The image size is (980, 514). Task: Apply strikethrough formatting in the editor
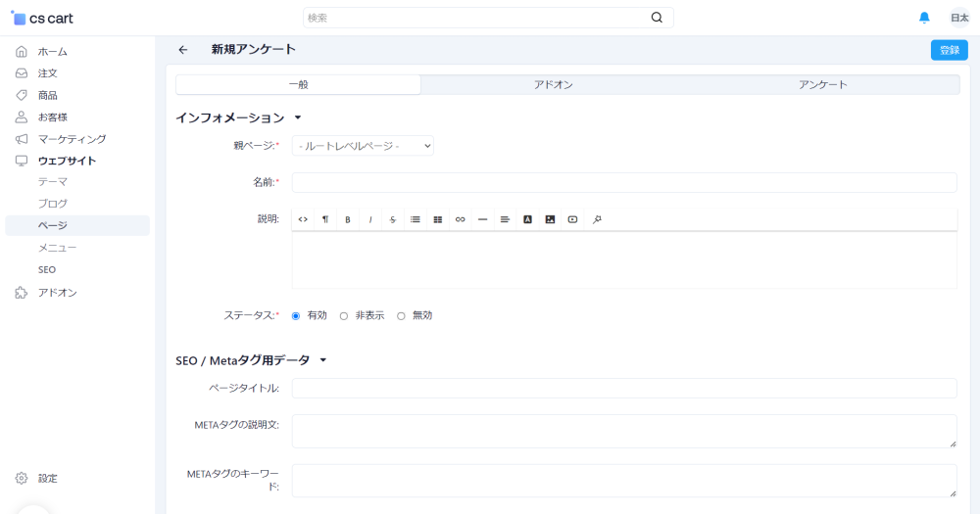click(x=393, y=219)
